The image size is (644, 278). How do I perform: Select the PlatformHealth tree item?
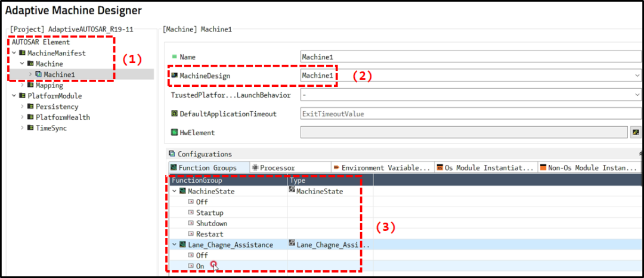click(x=63, y=117)
